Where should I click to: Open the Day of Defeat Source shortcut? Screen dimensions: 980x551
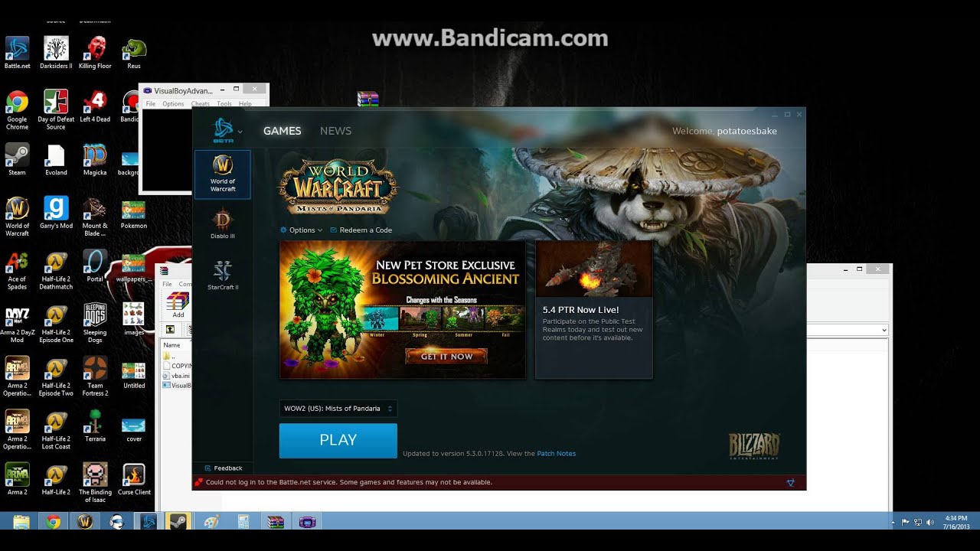(x=56, y=109)
